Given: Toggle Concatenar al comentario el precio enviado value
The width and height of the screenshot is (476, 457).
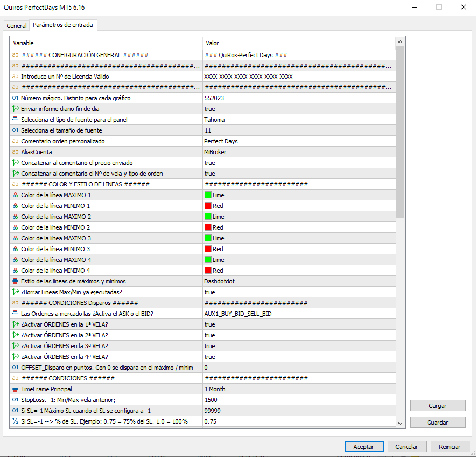Looking at the screenshot, I should tap(209, 163).
